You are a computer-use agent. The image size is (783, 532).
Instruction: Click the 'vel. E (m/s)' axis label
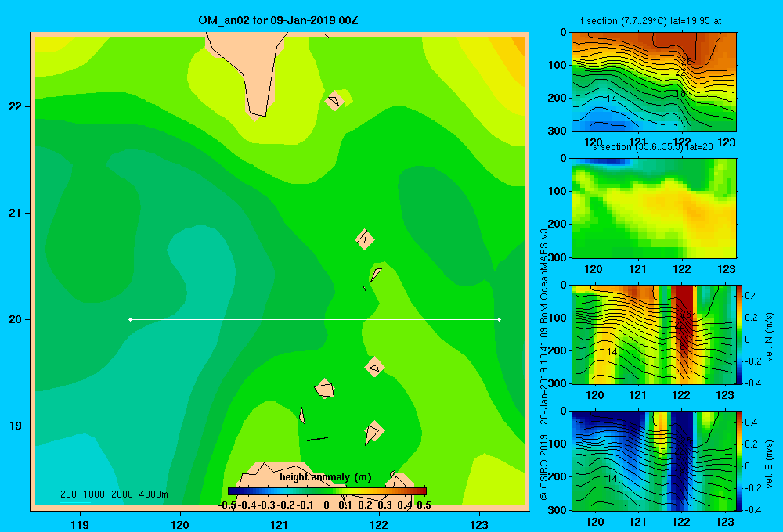click(769, 464)
